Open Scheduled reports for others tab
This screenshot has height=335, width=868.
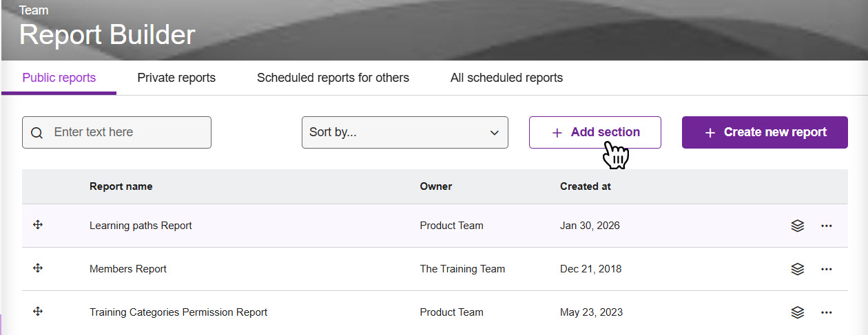pyautogui.click(x=333, y=78)
